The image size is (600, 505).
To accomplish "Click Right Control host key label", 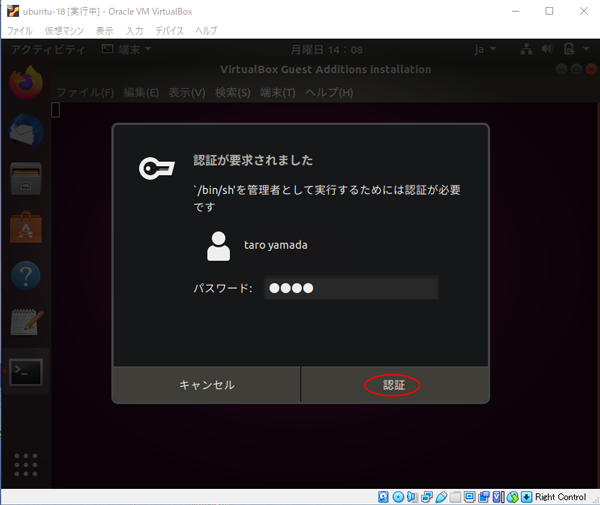I will (560, 497).
